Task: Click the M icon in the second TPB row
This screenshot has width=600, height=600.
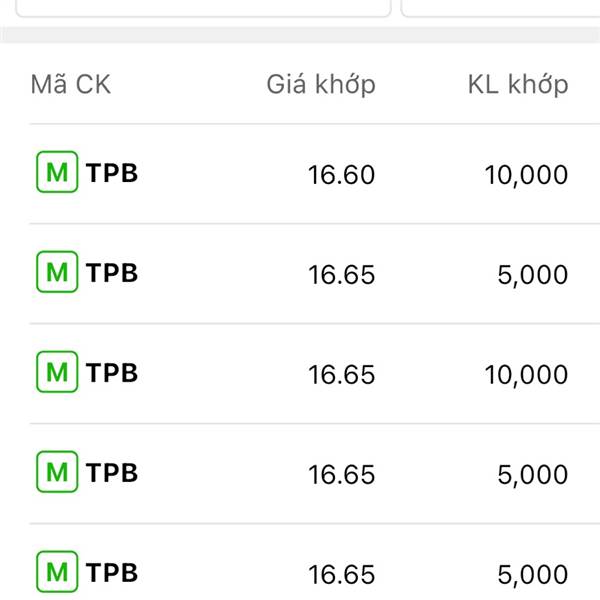Action: [x=57, y=272]
